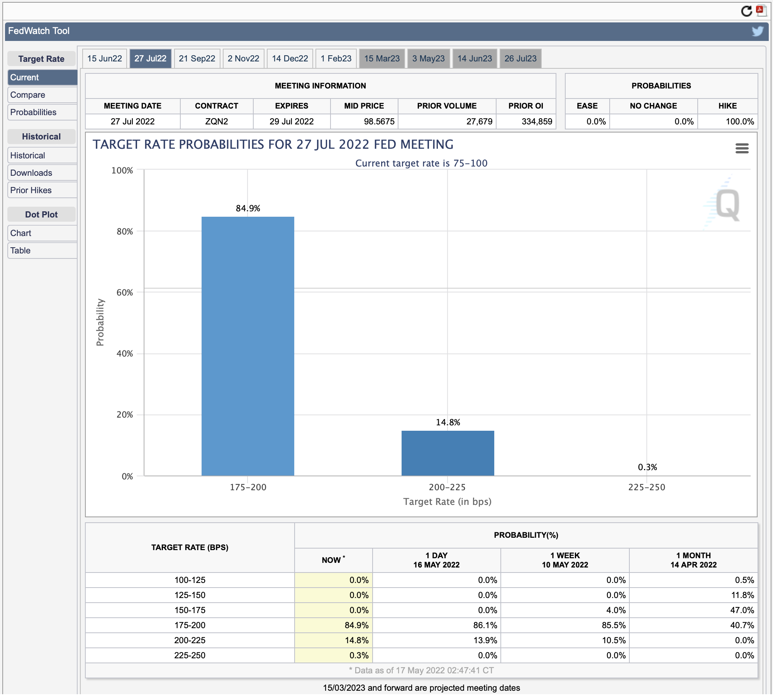Viewport: 773px width, 700px height.
Task: Open the chart hamburger menu icon
Action: (x=742, y=148)
